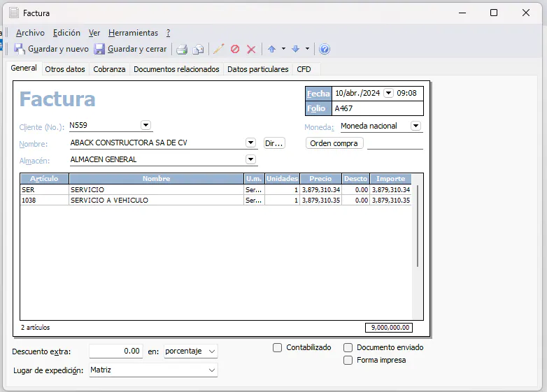Switch to the Cobranza tab
This screenshot has height=392, width=547.
[109, 69]
